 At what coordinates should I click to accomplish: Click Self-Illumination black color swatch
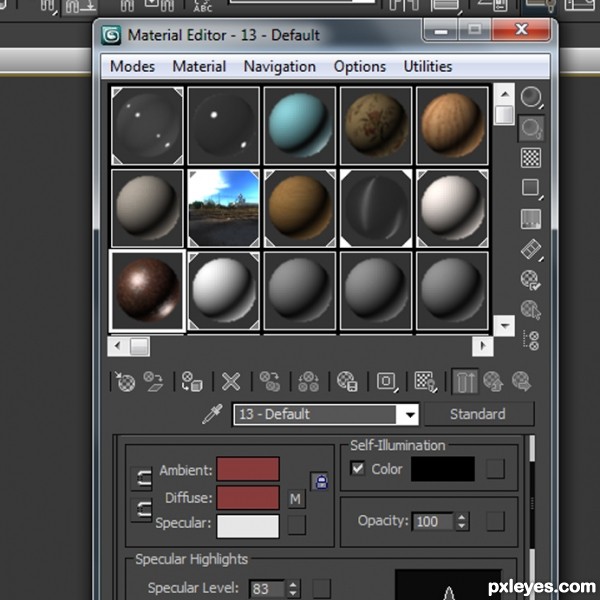point(443,469)
